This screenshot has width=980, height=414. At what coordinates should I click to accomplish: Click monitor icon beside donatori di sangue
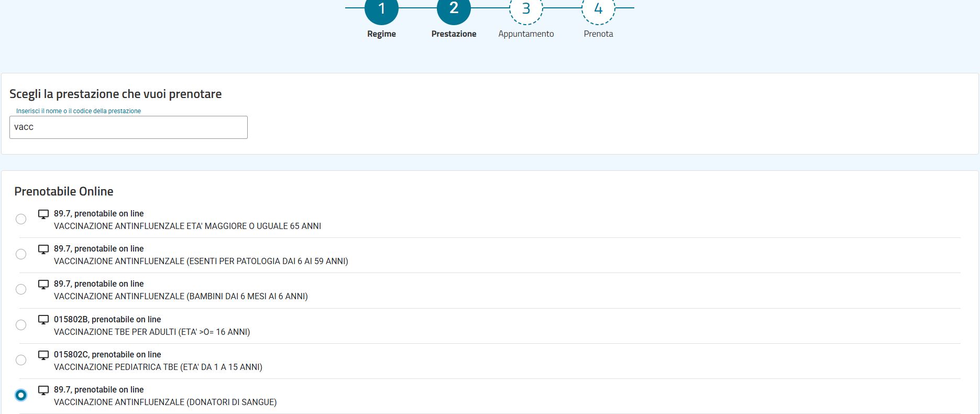point(43,390)
